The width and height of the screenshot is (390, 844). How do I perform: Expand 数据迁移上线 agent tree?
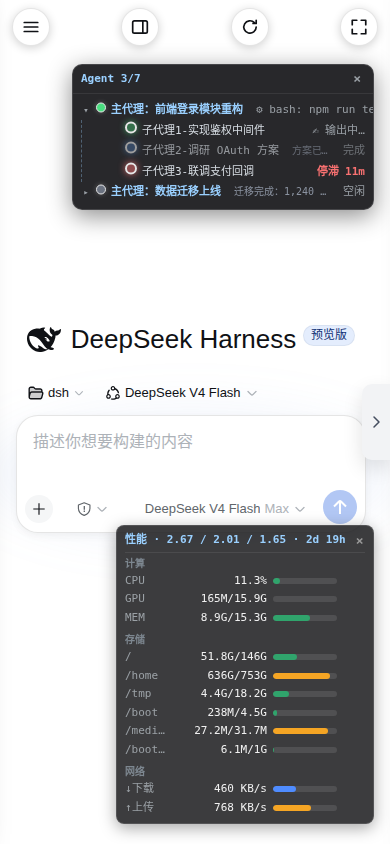click(86, 192)
